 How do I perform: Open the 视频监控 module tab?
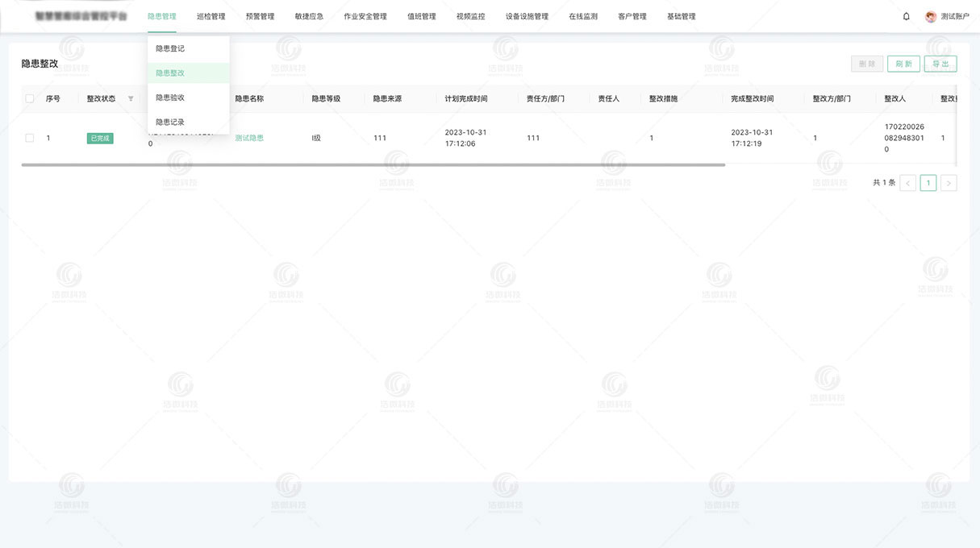469,15
